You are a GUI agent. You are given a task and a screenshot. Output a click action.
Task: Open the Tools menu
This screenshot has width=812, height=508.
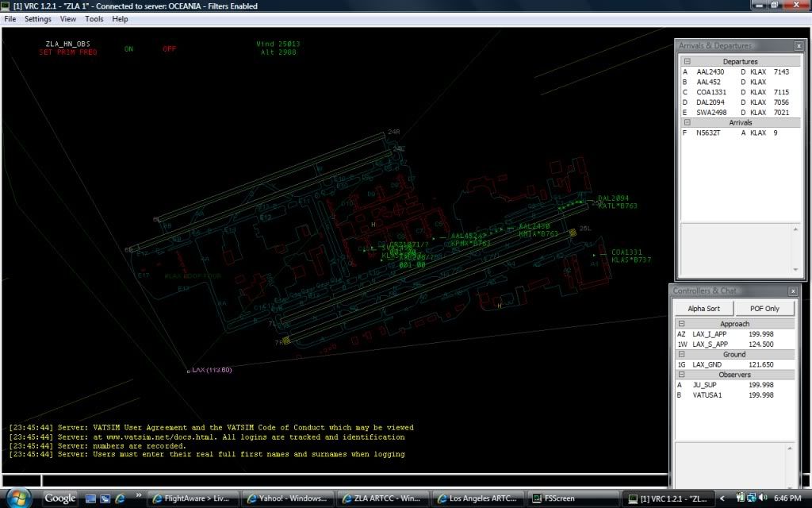point(94,18)
